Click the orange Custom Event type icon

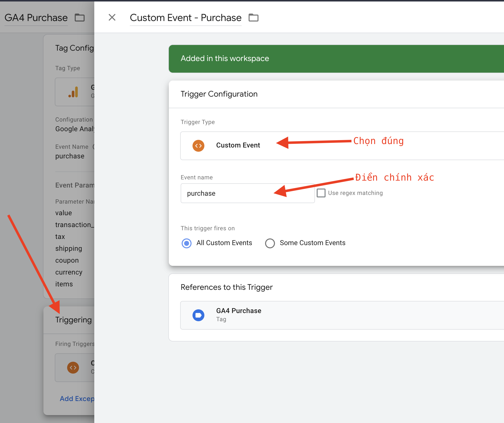point(198,146)
